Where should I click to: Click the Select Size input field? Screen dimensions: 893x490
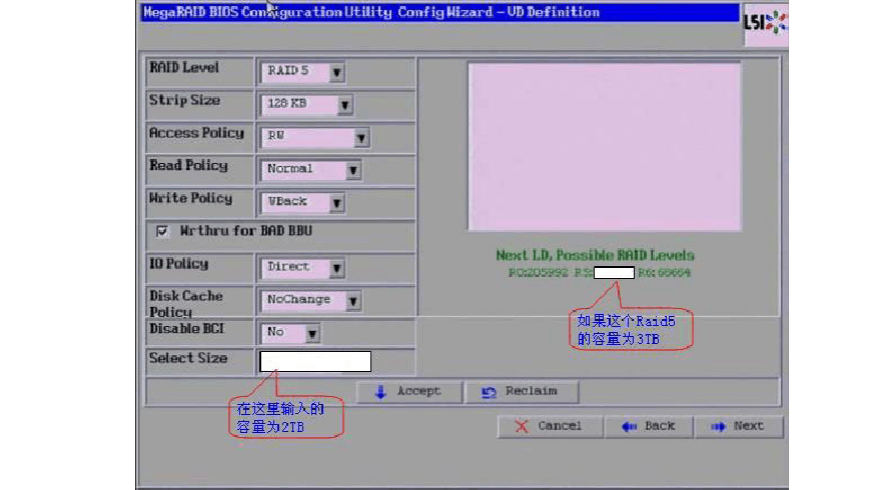[315, 361]
